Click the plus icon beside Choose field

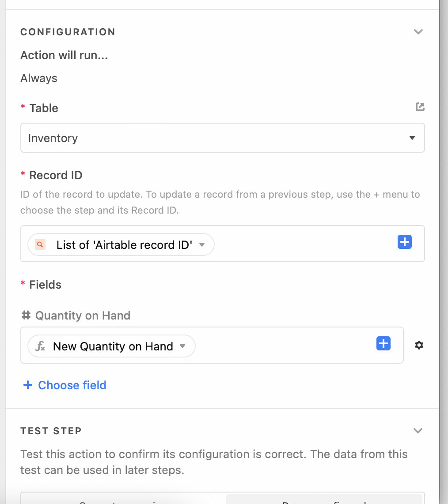click(x=28, y=385)
